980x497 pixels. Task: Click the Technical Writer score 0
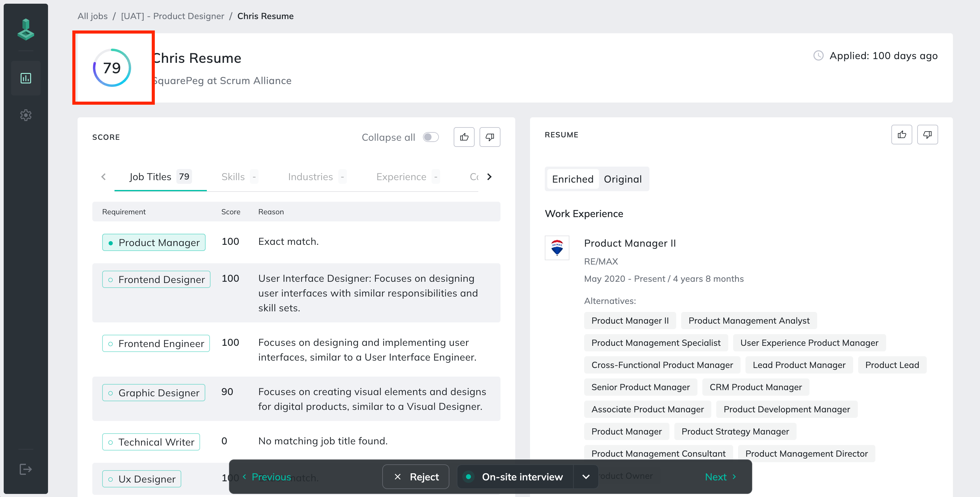click(224, 441)
